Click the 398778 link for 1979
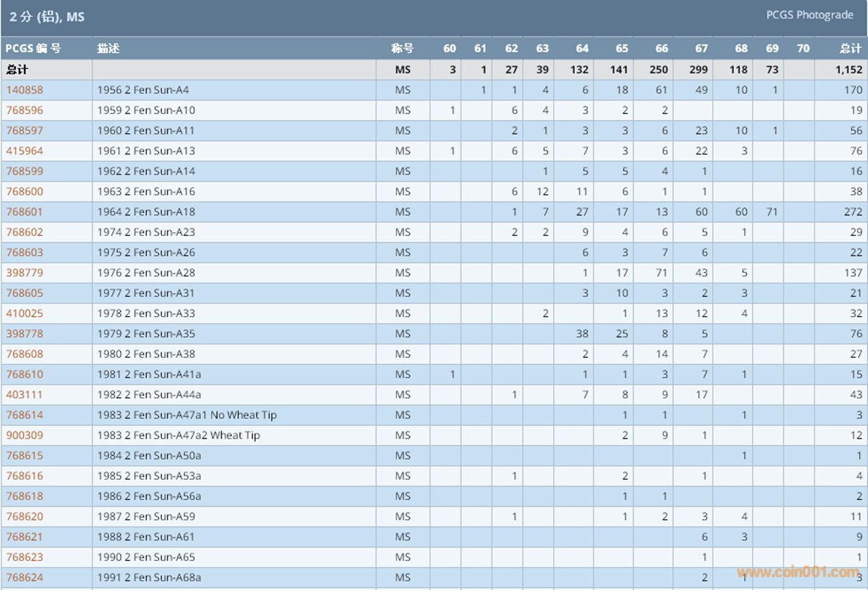This screenshot has width=868, height=590. [x=24, y=334]
